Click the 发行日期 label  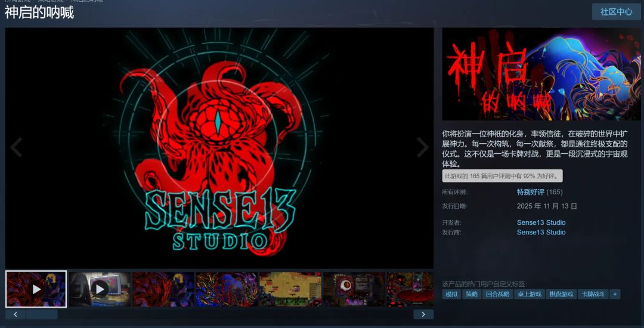point(454,206)
